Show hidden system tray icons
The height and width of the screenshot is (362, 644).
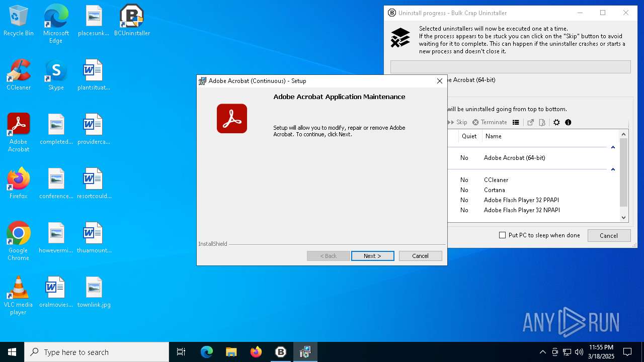pos(542,352)
